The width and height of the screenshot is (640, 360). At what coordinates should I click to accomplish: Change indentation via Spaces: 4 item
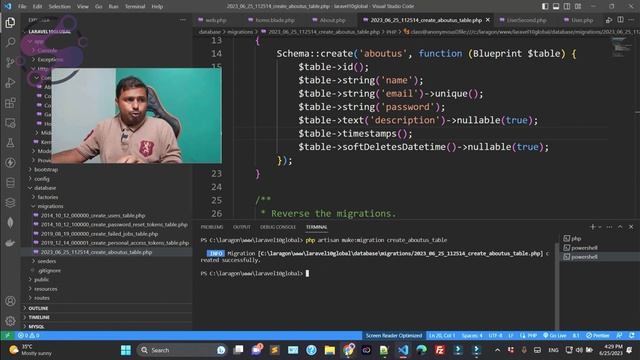472,336
